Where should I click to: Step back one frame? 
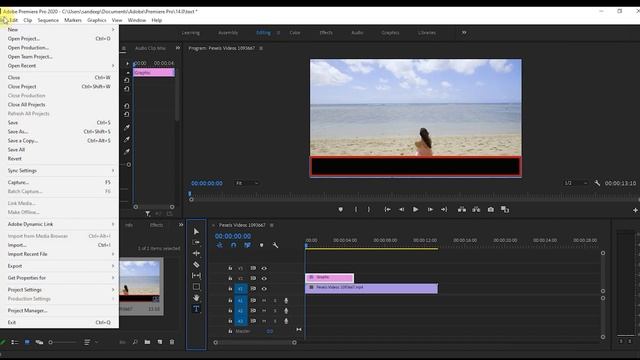click(x=401, y=209)
